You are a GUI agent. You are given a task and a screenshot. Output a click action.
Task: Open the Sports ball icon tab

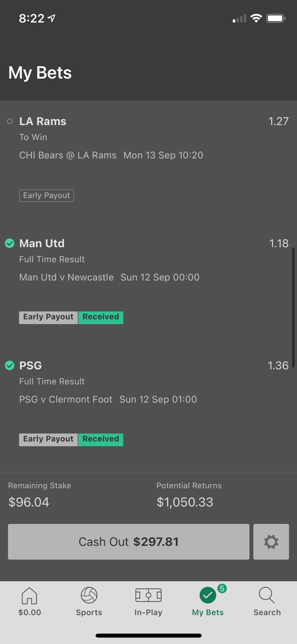(89, 595)
